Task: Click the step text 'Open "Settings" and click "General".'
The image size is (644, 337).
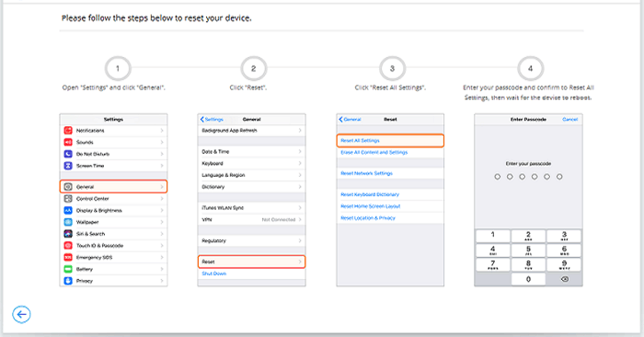Action: (114, 87)
